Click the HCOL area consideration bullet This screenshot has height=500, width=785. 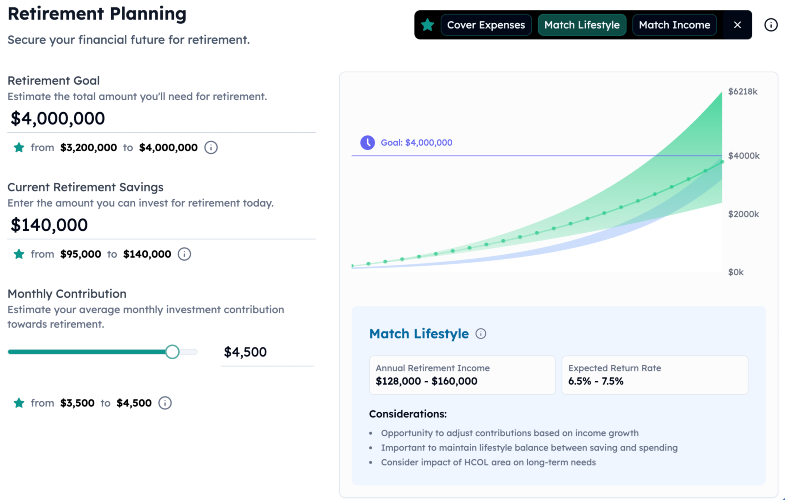pyautogui.click(x=488, y=462)
